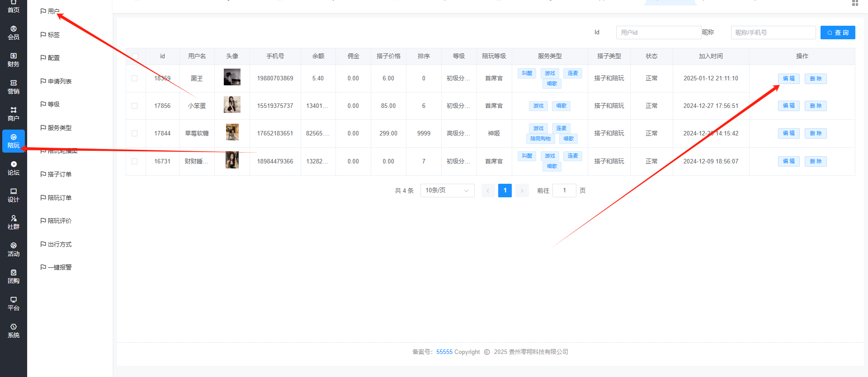Screen dimensions: 868x377
Task: Open the 团购 group-buy sidebar icon
Action: point(14,277)
